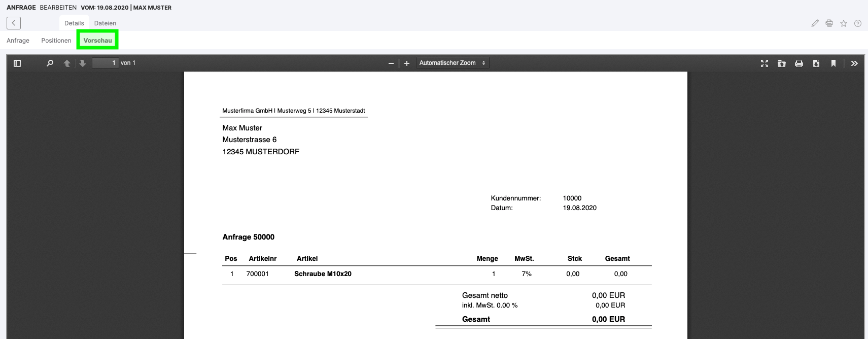Switch to the Dateien tab

coord(105,23)
